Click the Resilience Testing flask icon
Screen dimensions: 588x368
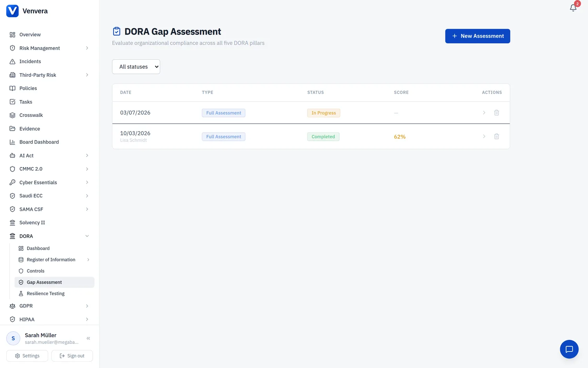pos(21,293)
